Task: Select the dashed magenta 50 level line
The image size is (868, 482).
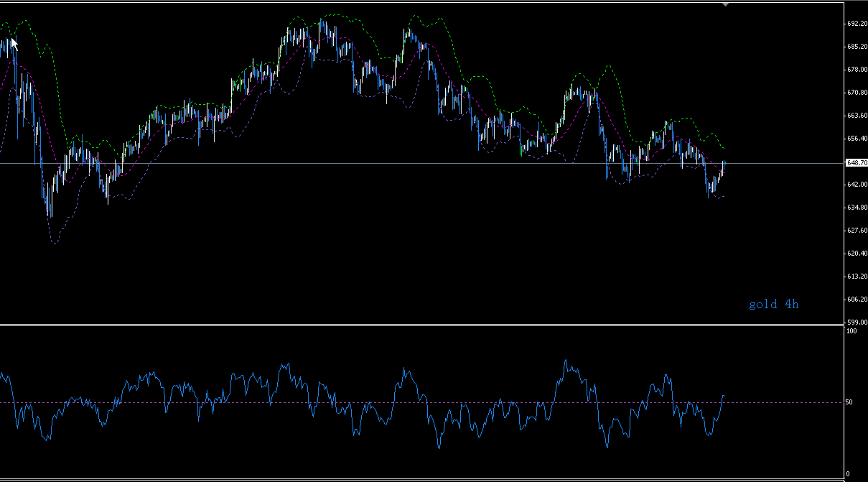Action: click(x=421, y=402)
